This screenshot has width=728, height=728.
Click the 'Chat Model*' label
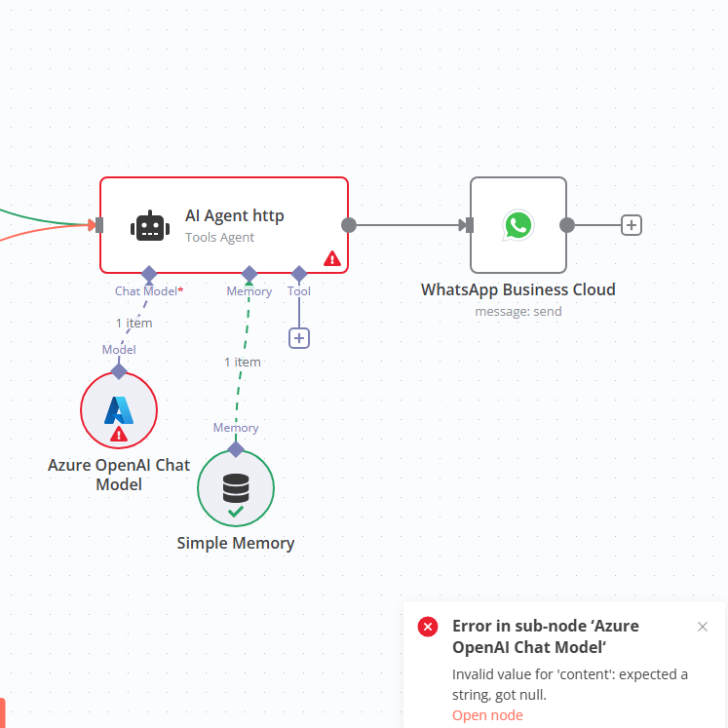tap(149, 291)
